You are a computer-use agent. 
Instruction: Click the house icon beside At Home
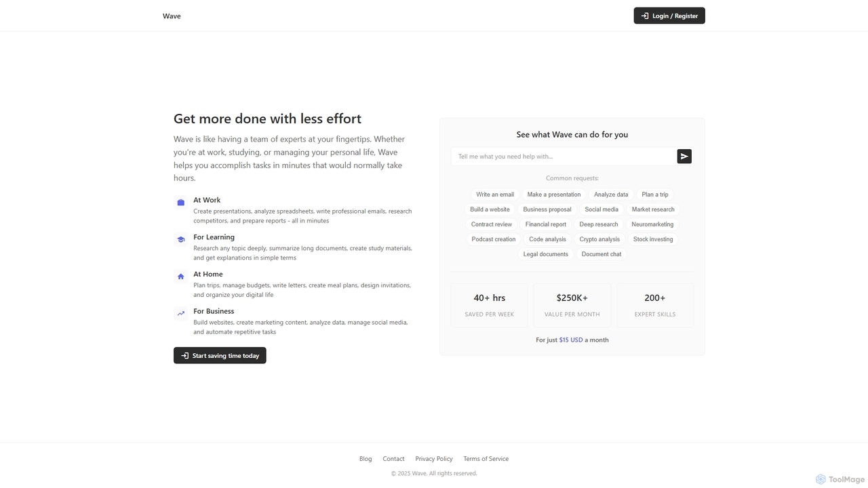(181, 277)
